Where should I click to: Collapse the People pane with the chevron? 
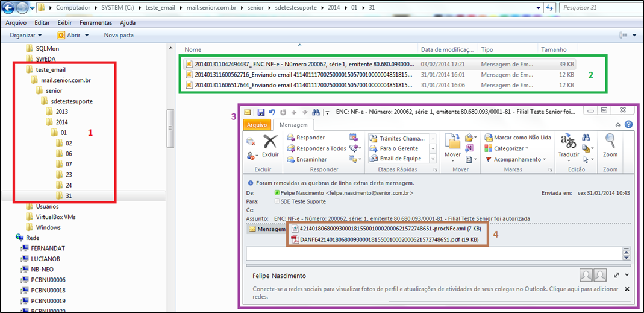pyautogui.click(x=627, y=274)
